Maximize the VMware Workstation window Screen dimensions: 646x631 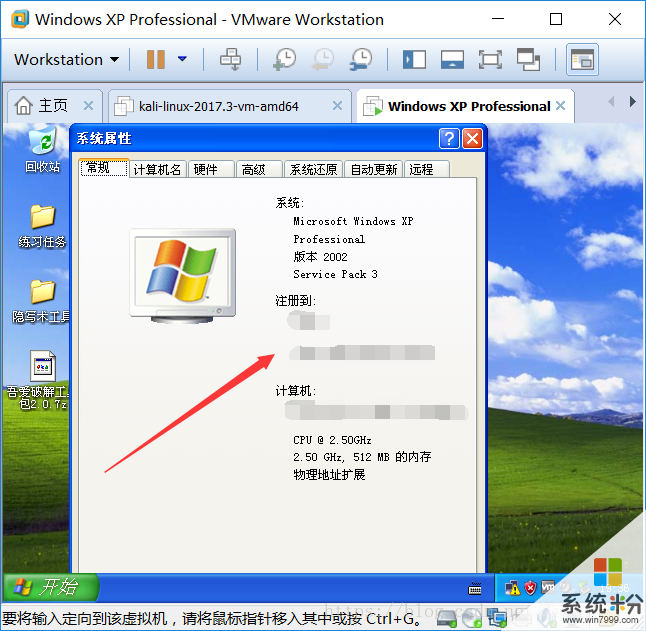556,19
